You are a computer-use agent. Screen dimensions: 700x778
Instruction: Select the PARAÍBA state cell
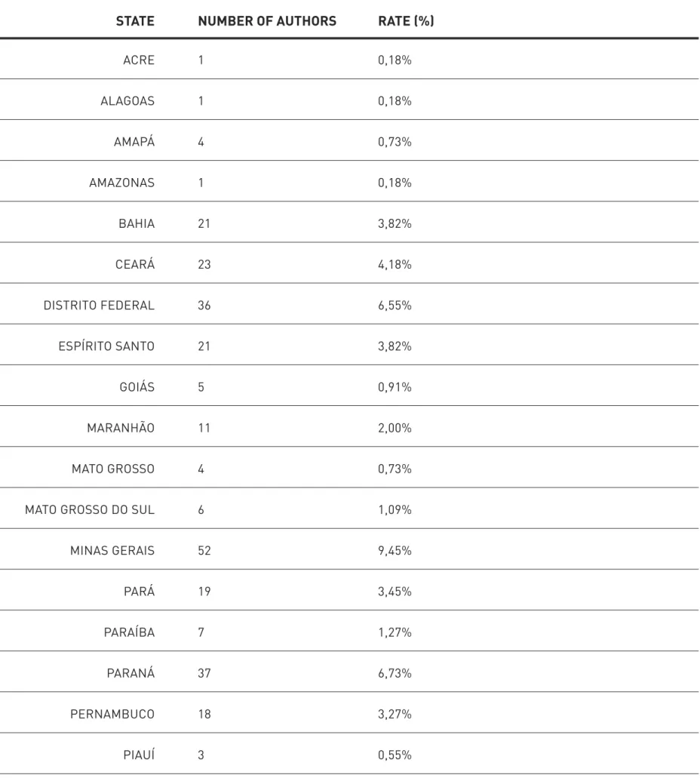[129, 632]
